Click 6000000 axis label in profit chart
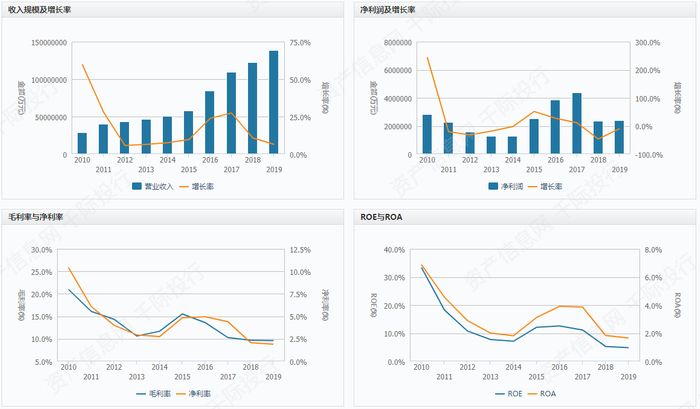This screenshot has height=409, width=700. pos(397,71)
